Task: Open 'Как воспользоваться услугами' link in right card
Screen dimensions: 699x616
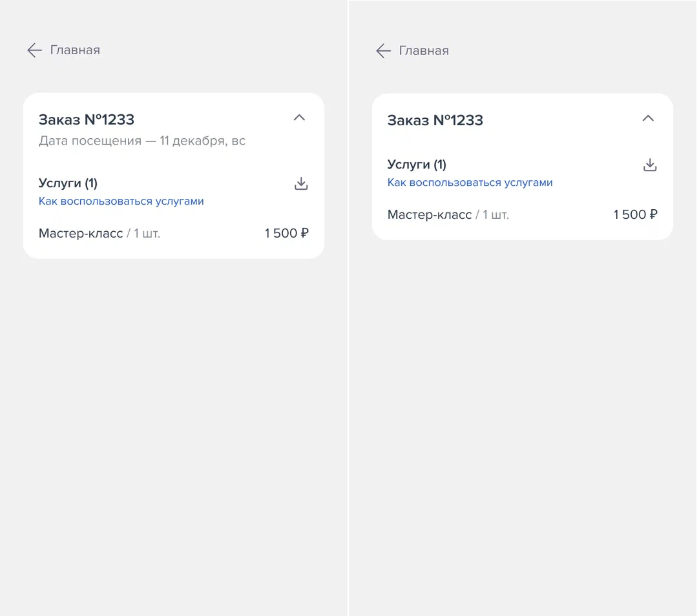Action: click(470, 183)
